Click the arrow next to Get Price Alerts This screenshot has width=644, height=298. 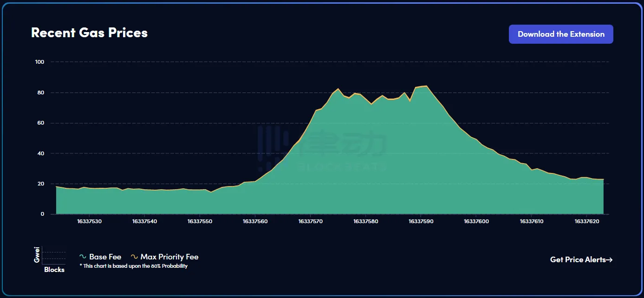[x=610, y=260]
